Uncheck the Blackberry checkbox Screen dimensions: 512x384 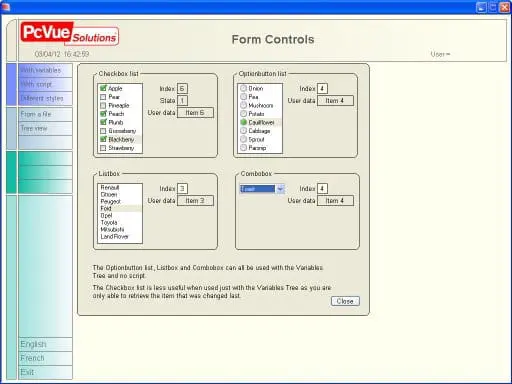(103, 139)
